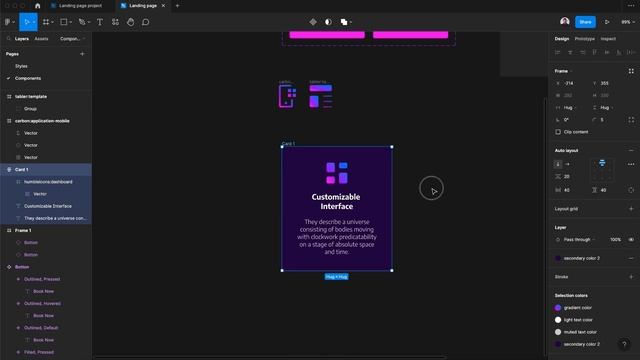Open the Resources tool
The height and width of the screenshot is (360, 640).
(x=116, y=22)
